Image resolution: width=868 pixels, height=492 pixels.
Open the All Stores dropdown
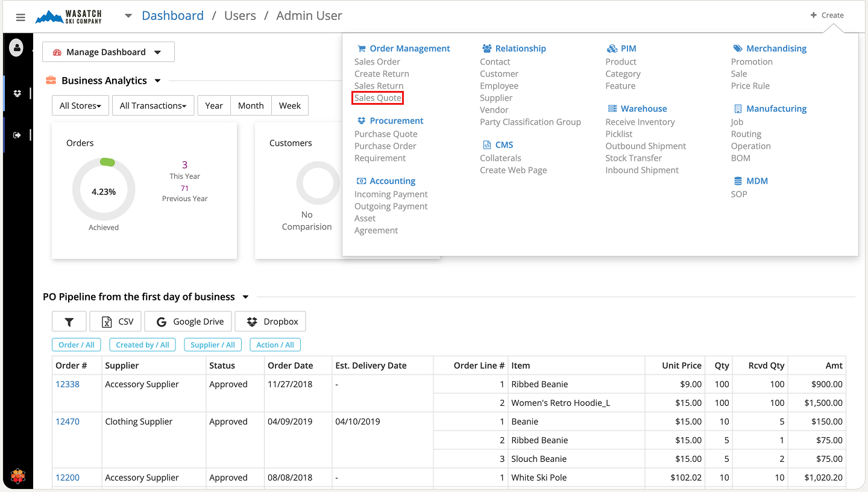tap(80, 105)
